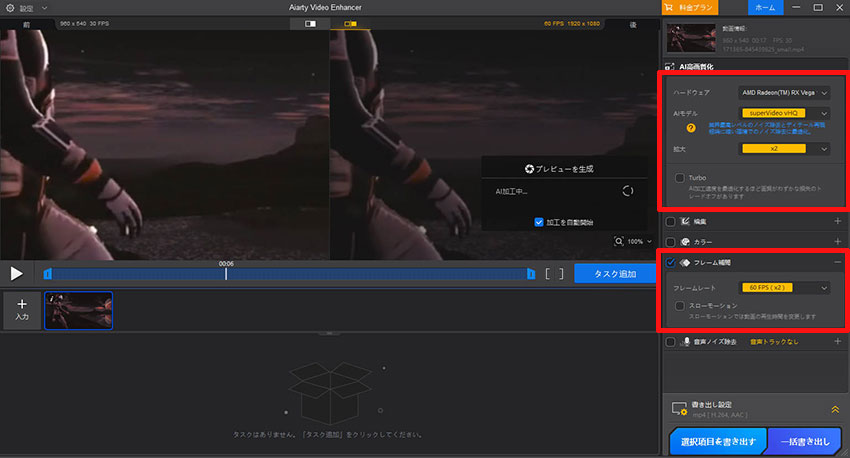Set trim in-point with left bracket icon
Screen dimensions: 850x458
548,274
